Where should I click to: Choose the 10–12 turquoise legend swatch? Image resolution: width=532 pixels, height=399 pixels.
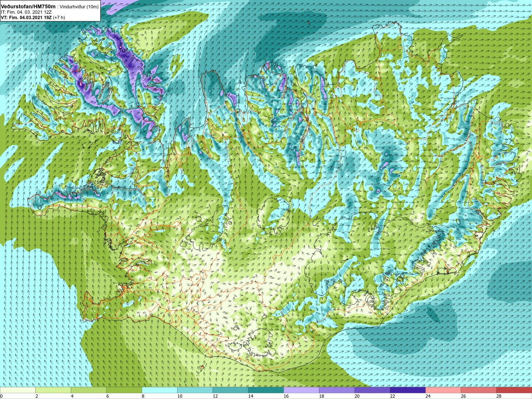click(x=195, y=390)
